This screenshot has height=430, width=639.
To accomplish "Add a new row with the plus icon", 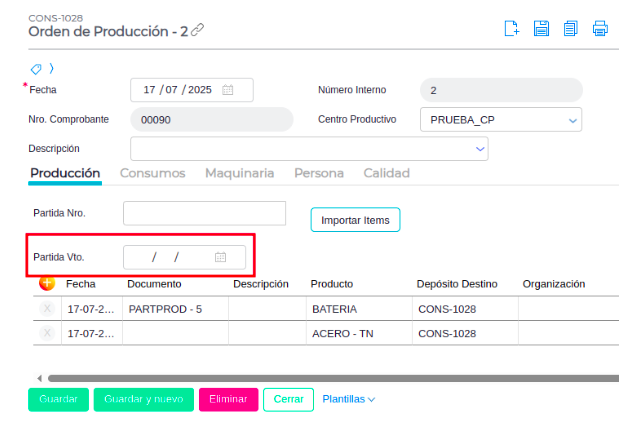I will click(47, 284).
